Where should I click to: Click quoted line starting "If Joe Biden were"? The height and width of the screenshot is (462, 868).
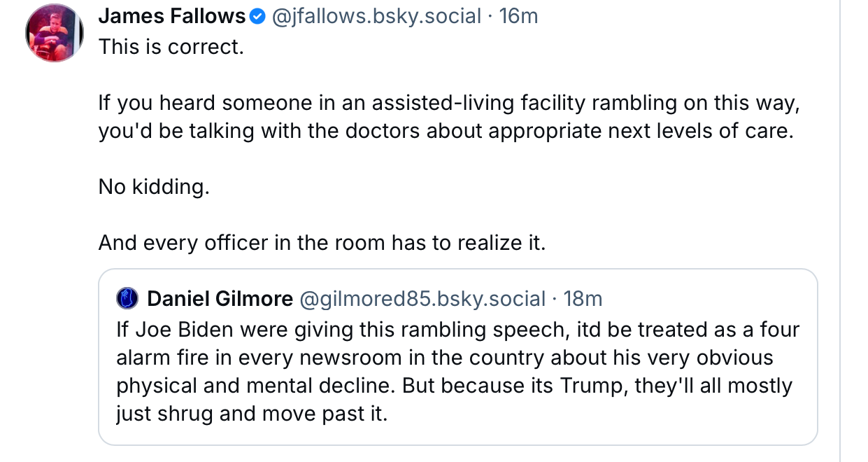[457, 329]
